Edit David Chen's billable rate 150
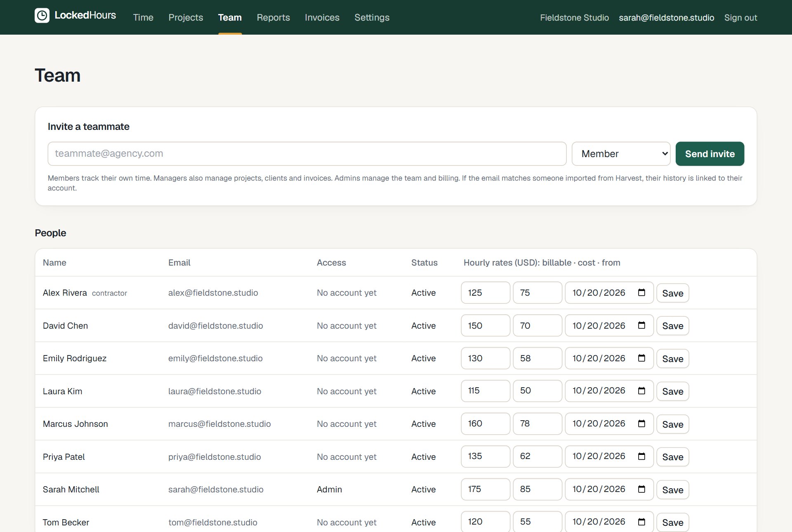The width and height of the screenshot is (792, 532). tap(486, 325)
